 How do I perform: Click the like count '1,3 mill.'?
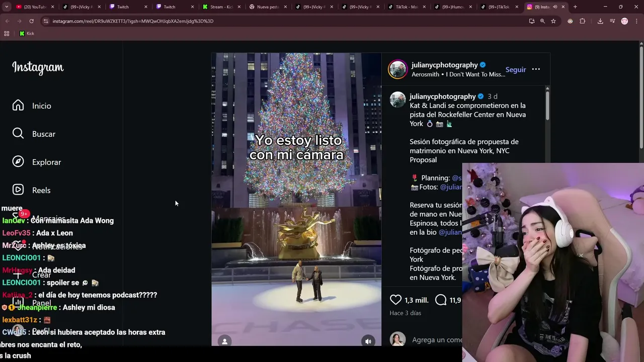point(417,300)
